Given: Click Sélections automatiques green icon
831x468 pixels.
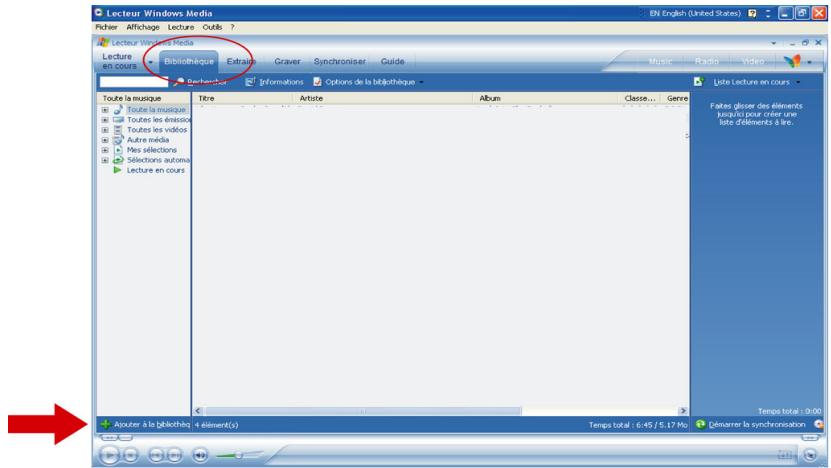Looking at the screenshot, I should click(118, 160).
